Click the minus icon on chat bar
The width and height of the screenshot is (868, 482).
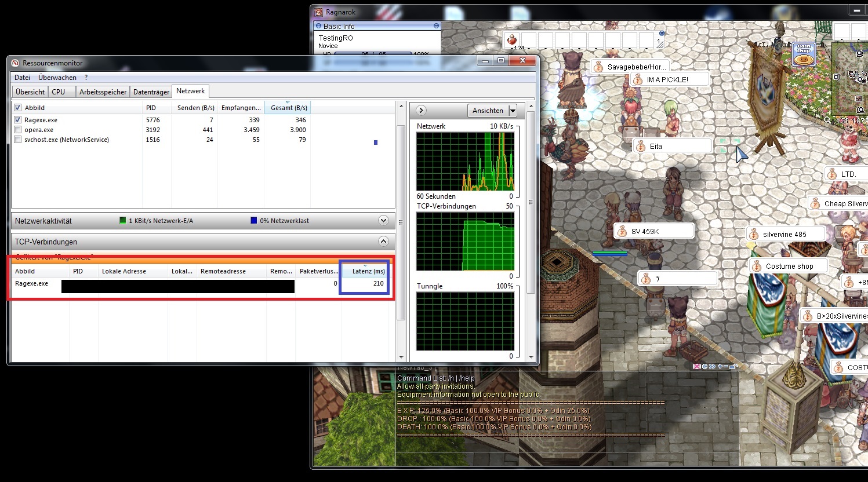point(726,366)
